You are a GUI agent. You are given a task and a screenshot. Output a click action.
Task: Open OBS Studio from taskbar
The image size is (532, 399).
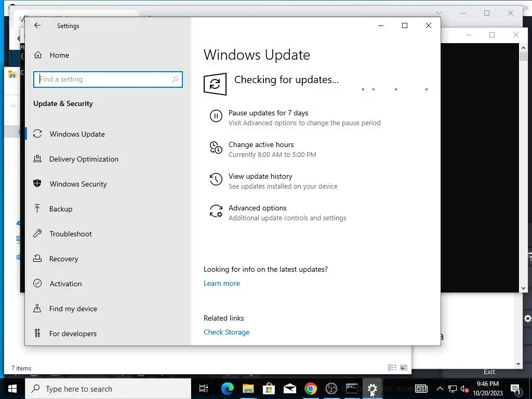(x=331, y=389)
